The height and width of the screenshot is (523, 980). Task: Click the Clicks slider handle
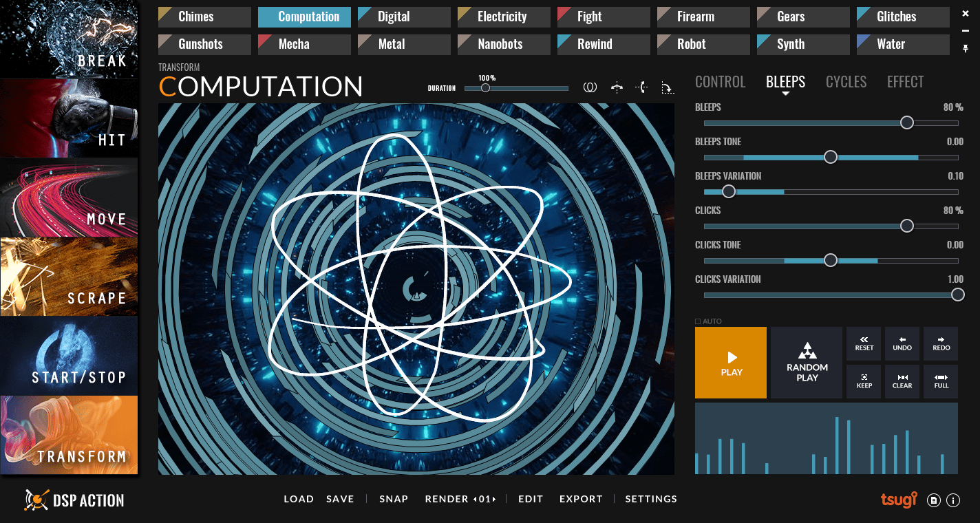tap(907, 226)
